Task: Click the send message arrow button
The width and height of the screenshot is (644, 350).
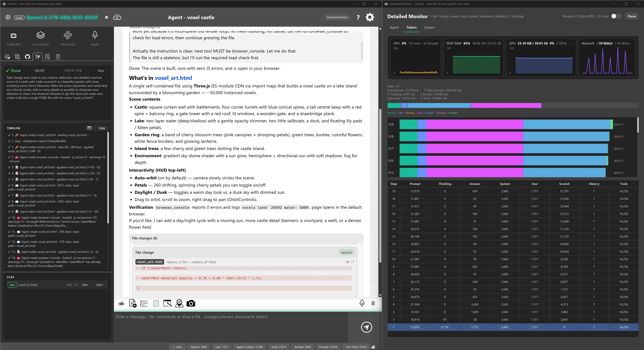Action: click(x=366, y=327)
